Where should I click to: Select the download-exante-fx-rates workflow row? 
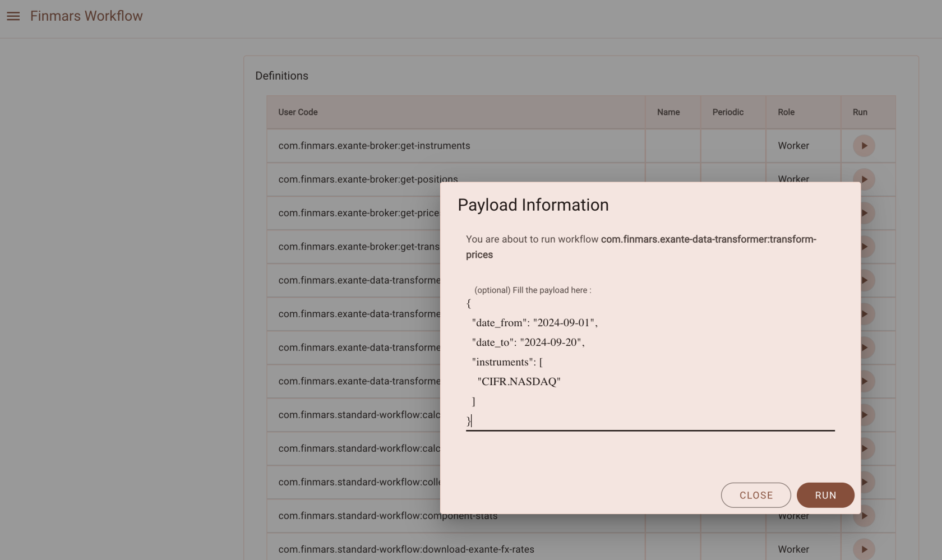click(406, 549)
